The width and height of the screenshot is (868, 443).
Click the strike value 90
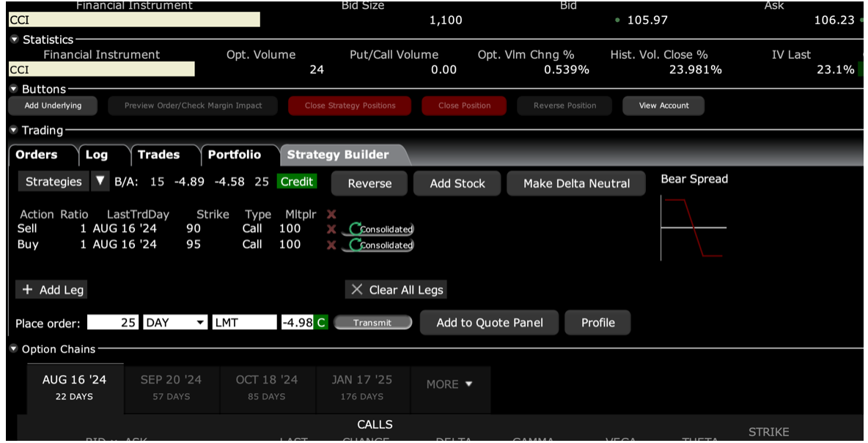point(194,228)
